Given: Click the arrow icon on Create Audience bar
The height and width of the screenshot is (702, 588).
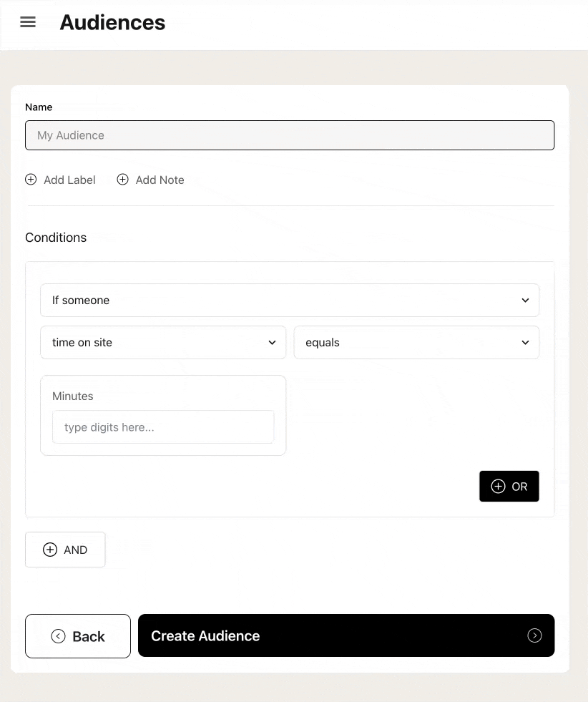Looking at the screenshot, I should click(x=534, y=635).
